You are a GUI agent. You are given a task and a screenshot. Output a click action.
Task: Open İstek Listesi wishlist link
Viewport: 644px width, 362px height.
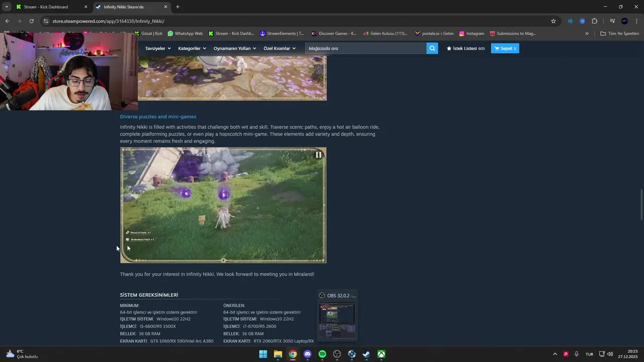click(x=466, y=48)
